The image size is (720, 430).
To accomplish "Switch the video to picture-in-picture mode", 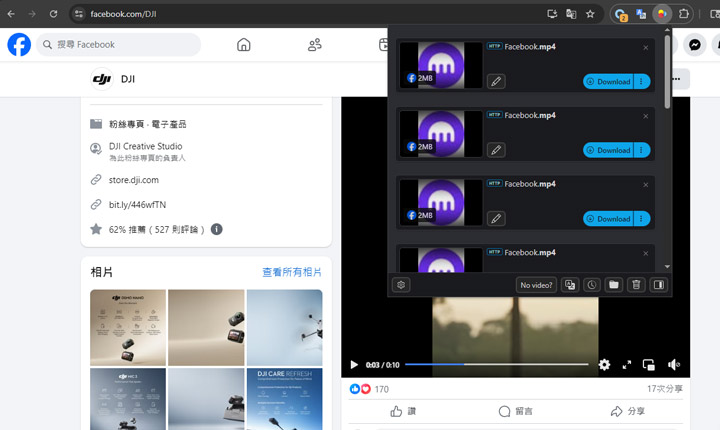I will 648,365.
